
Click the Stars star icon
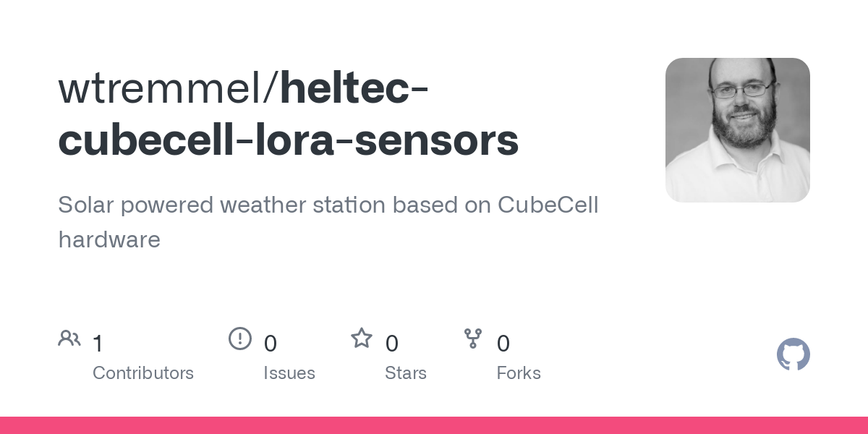click(362, 338)
